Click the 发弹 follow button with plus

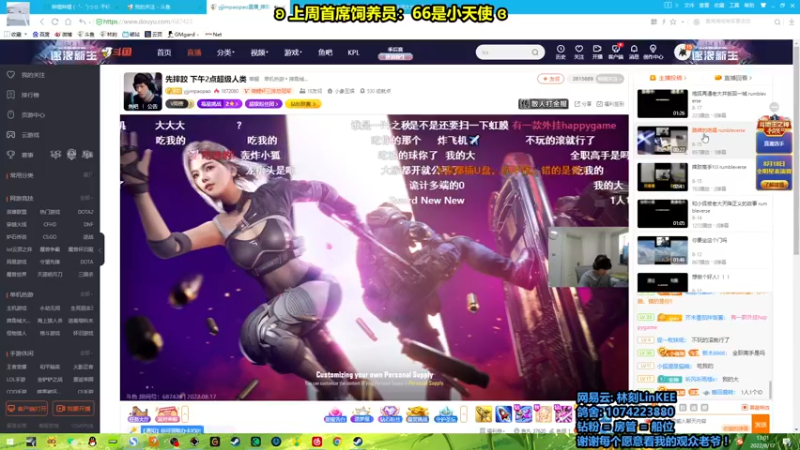tap(551, 79)
